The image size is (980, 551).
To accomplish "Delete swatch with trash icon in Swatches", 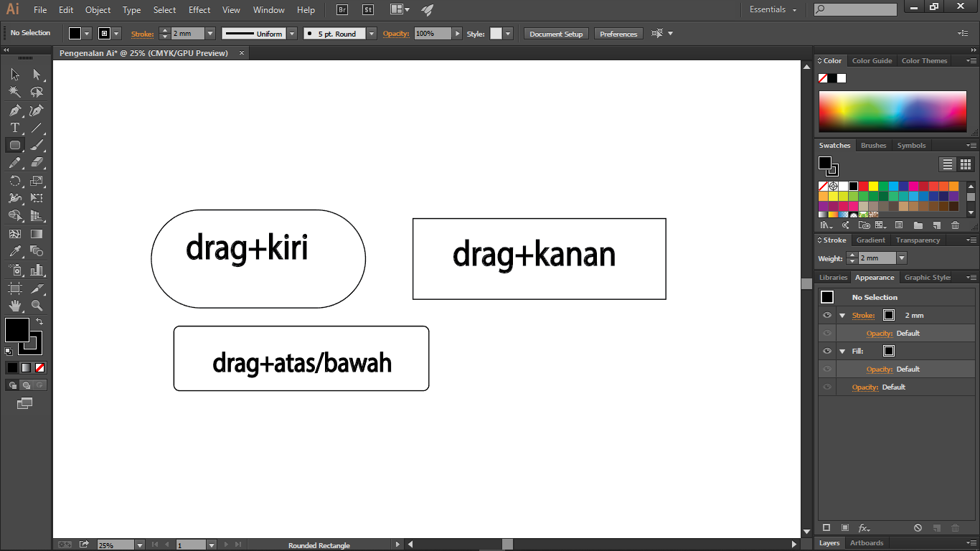I will [x=955, y=225].
